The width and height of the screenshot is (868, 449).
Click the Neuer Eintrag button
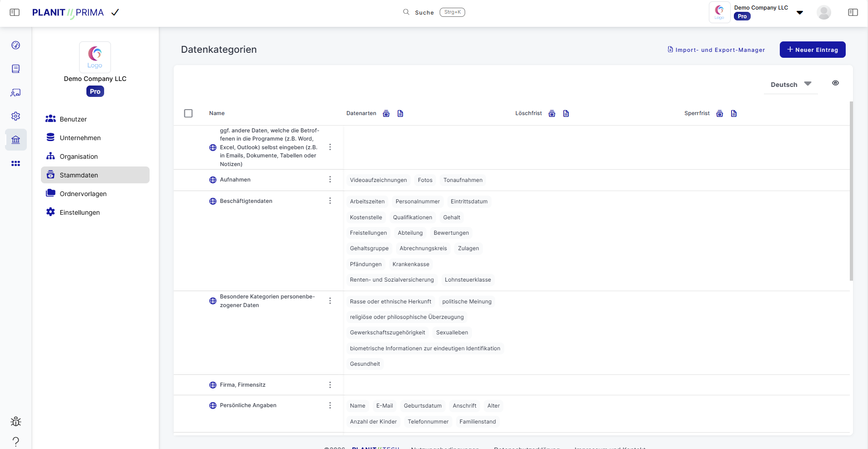click(813, 50)
